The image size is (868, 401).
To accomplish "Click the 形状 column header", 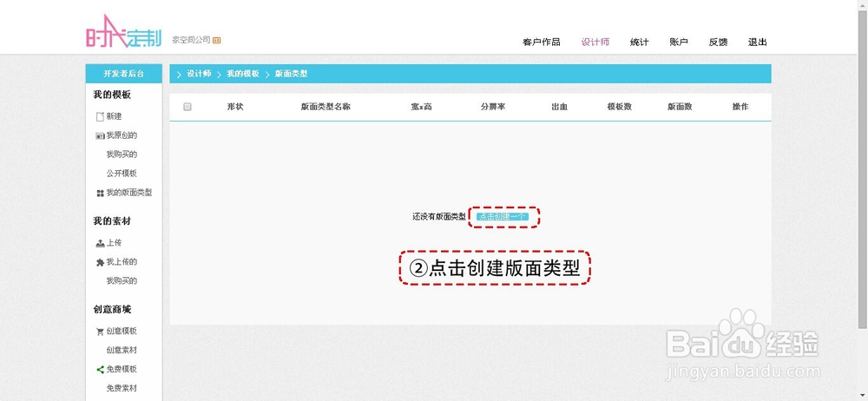I will click(x=235, y=107).
